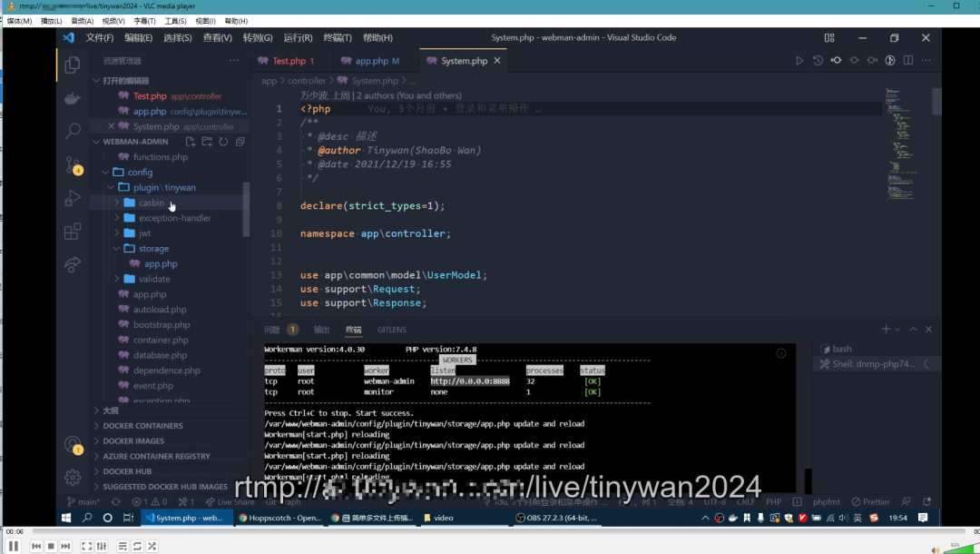Open VLC extended settings panel

102,546
